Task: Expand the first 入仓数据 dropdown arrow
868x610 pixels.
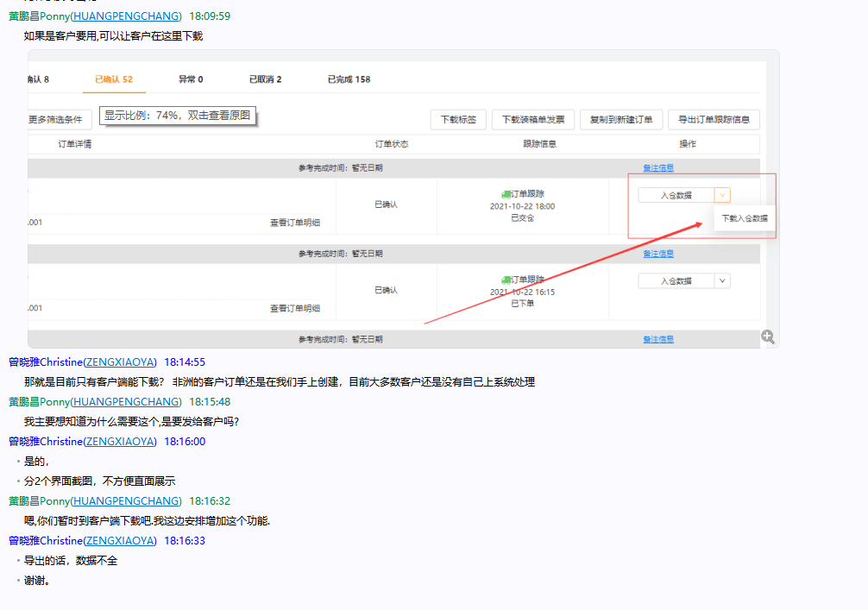Action: 722,195
